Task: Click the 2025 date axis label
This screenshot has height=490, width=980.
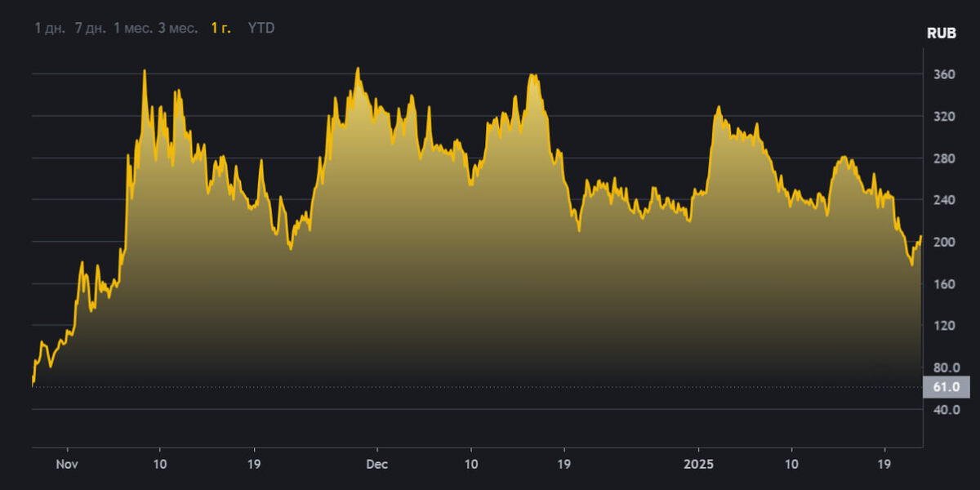Action: click(698, 464)
